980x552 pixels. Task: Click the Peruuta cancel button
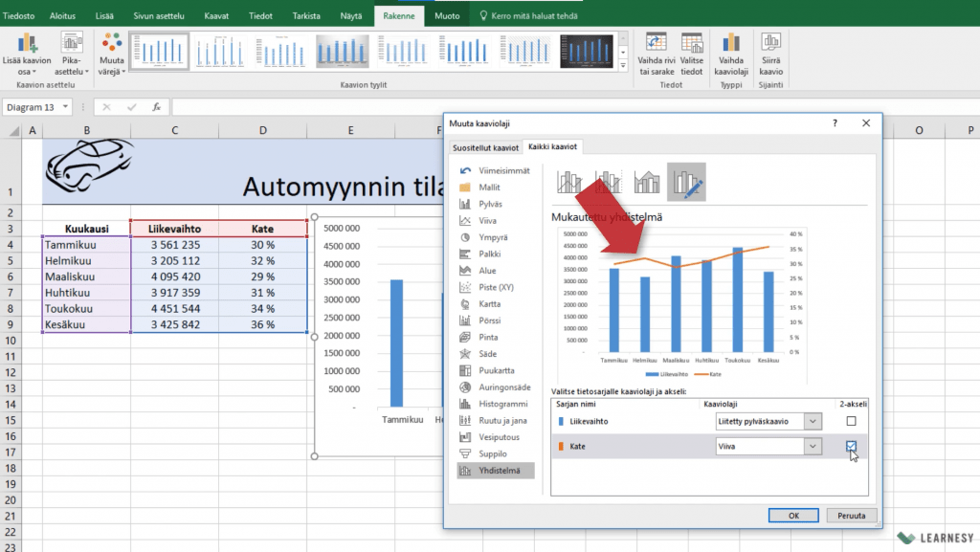(850, 515)
